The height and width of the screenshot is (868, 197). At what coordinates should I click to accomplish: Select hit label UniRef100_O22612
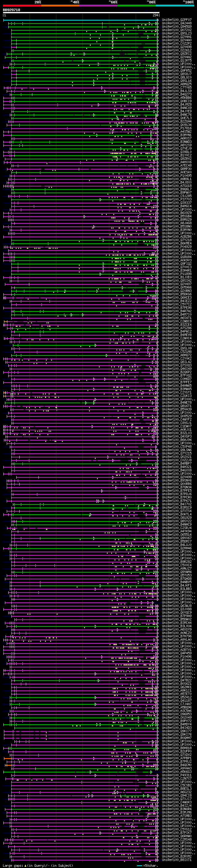tap(177, 50)
